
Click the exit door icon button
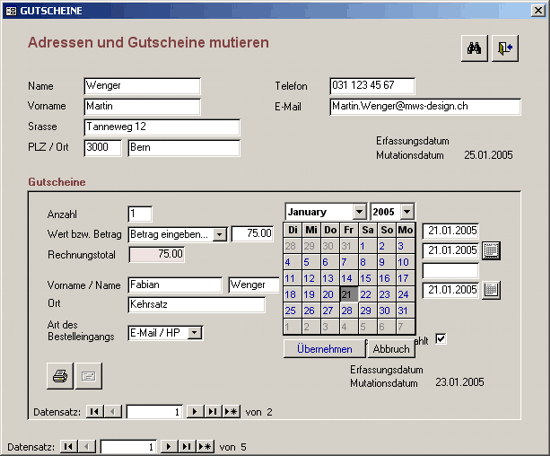[x=505, y=48]
